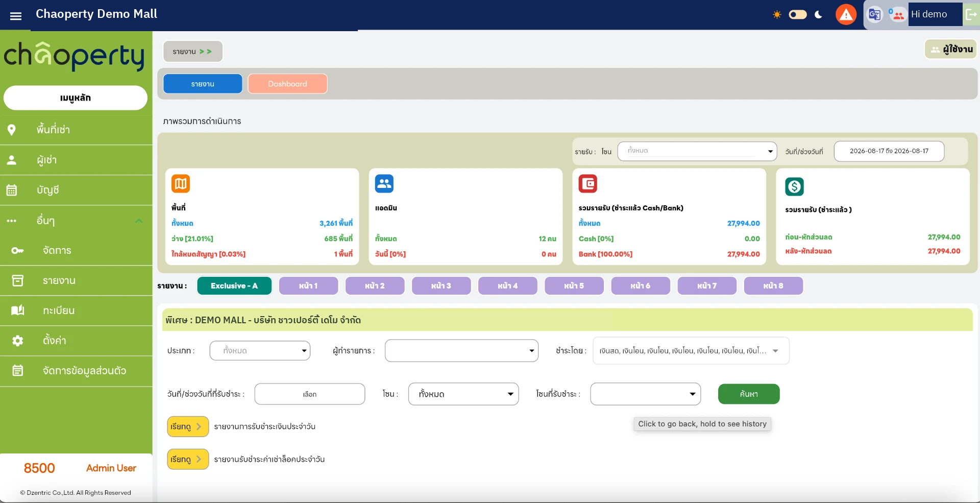Open the รายรับ โซน dropdown
This screenshot has height=503, width=980.
point(697,151)
